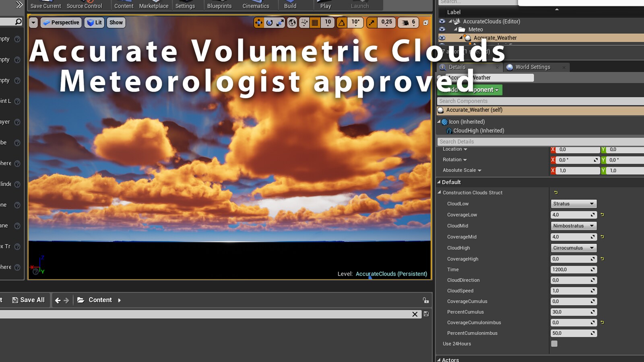Hide the Meteo folder in the outliner

(x=442, y=29)
